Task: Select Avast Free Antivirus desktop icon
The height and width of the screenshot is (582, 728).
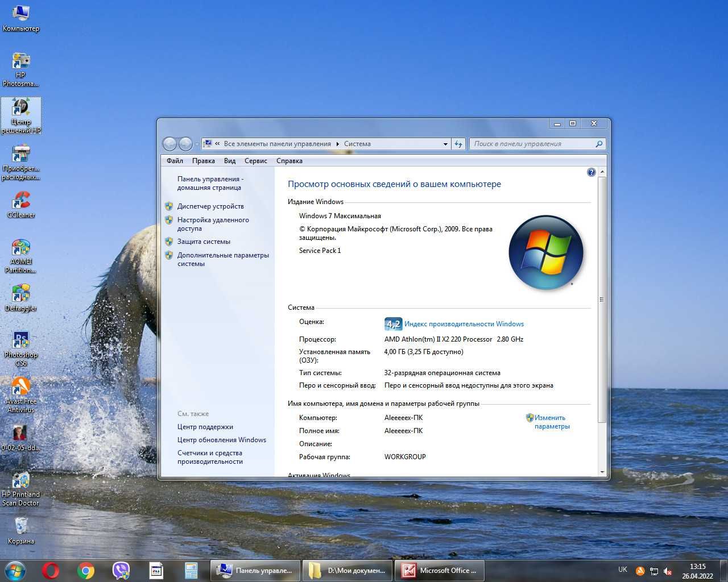Action: [x=21, y=396]
